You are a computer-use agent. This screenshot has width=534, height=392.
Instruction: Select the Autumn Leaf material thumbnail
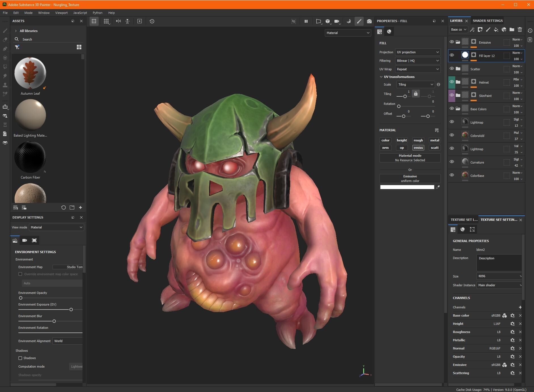pyautogui.click(x=30, y=73)
